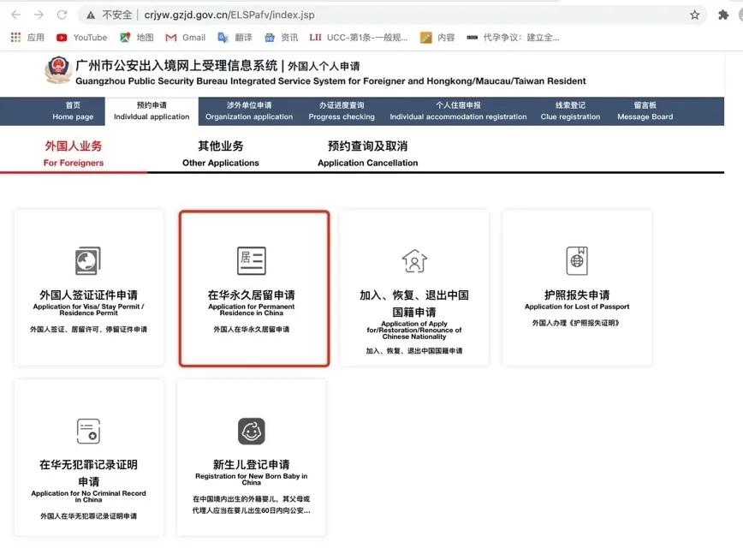Select the Visa/Stay Permit application card

(x=88, y=287)
